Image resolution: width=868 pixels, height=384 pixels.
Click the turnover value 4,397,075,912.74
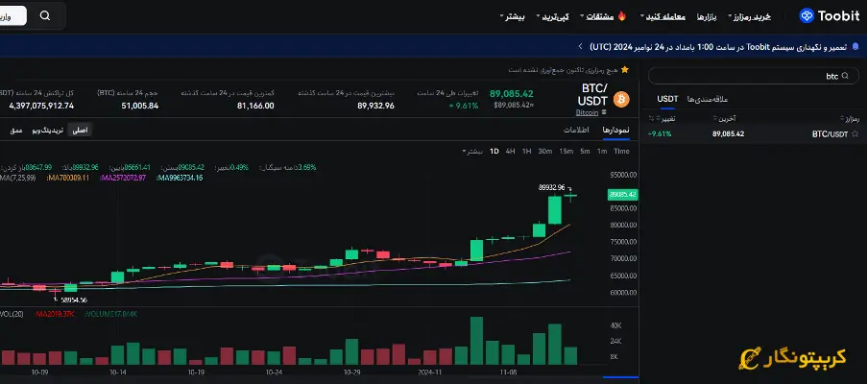(41, 106)
